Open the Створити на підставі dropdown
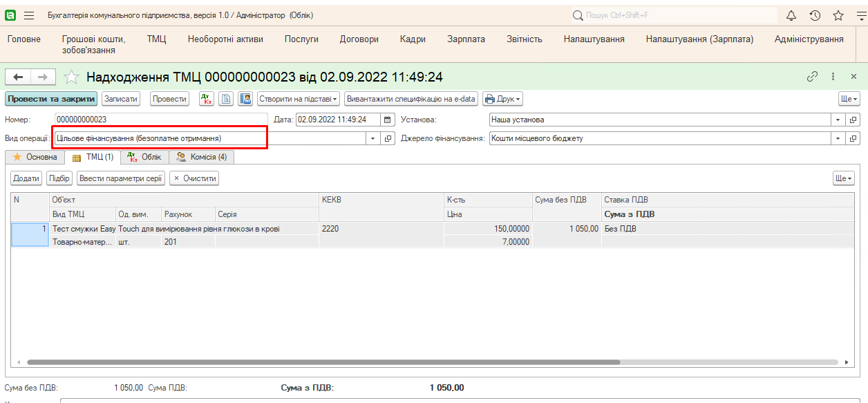Screen dimensions: 868x403 pos(299,99)
